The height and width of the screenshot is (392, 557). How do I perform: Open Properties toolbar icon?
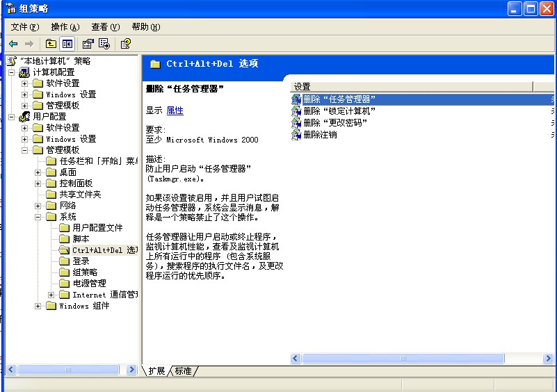click(88, 44)
